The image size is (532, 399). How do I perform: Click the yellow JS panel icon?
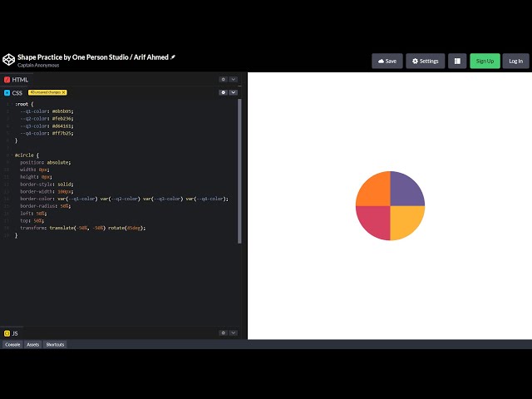point(7,333)
